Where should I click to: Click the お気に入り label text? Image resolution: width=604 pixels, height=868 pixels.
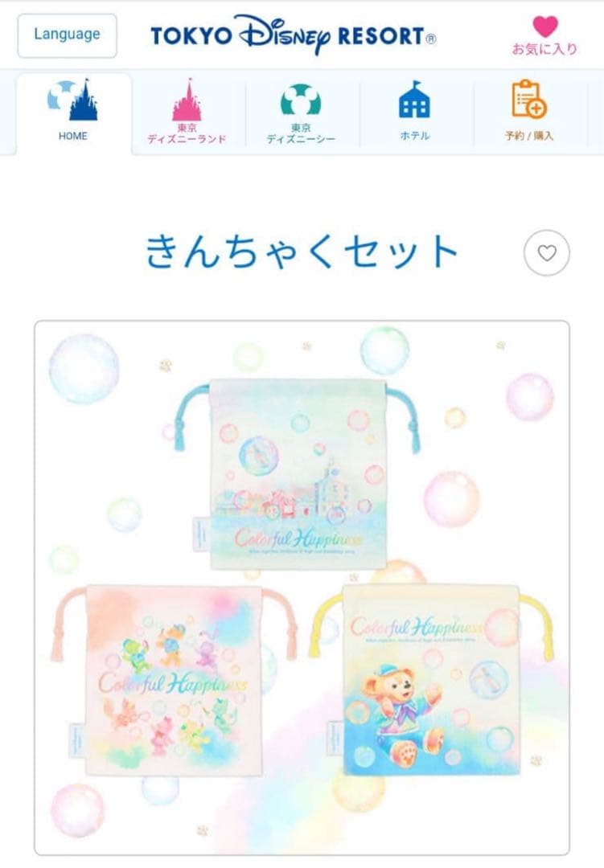(544, 49)
